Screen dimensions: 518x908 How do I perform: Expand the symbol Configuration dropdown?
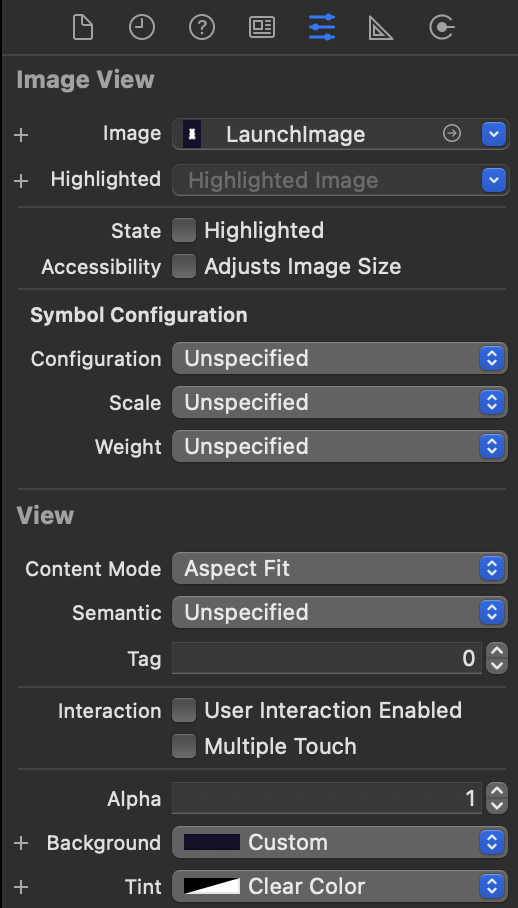340,358
